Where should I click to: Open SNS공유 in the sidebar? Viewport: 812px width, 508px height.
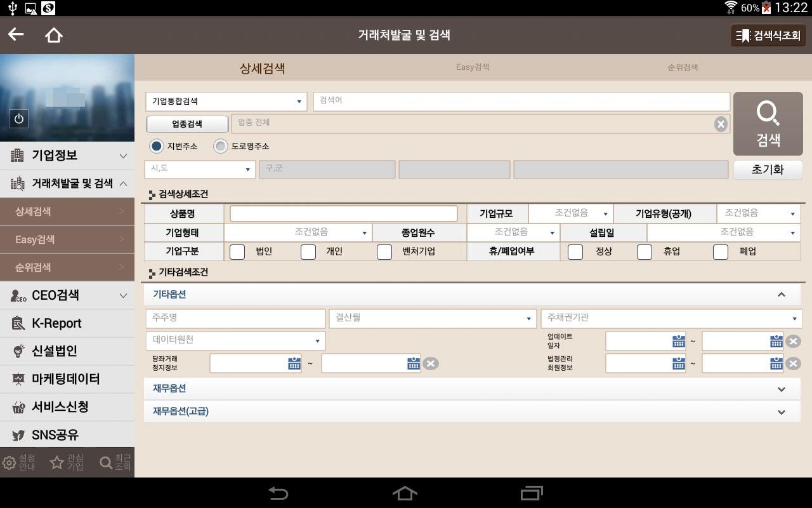pos(67,435)
